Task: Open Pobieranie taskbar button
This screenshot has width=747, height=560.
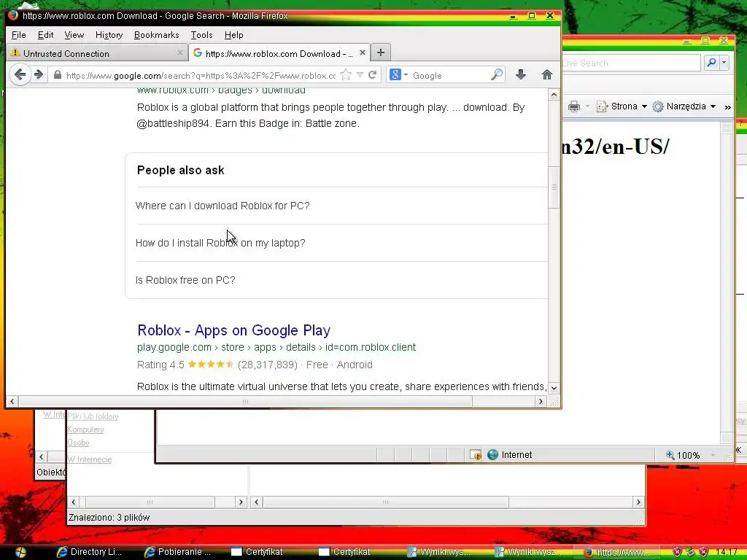Action: (x=178, y=552)
